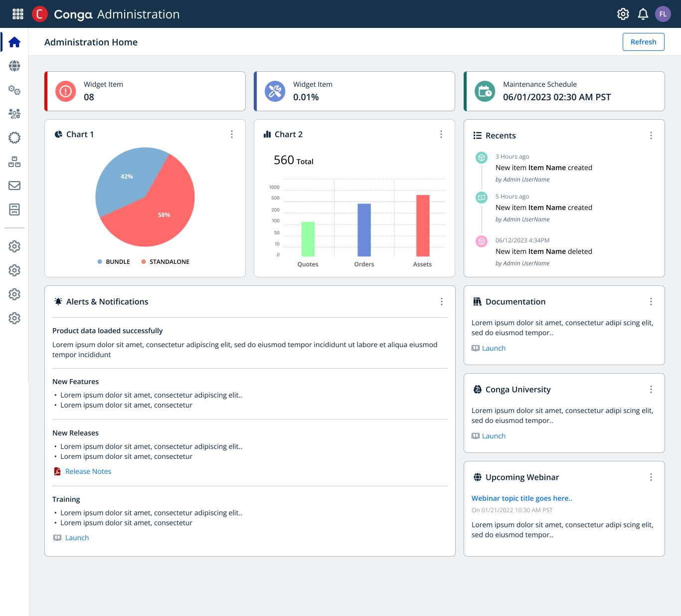
Task: Open the Widget Item 0.01% card
Action: click(354, 91)
